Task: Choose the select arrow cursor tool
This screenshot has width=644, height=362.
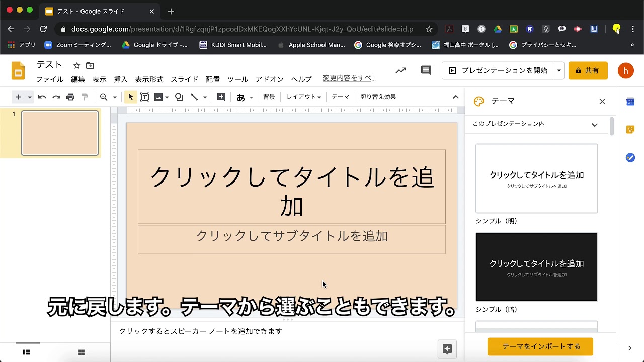Action: point(131,97)
